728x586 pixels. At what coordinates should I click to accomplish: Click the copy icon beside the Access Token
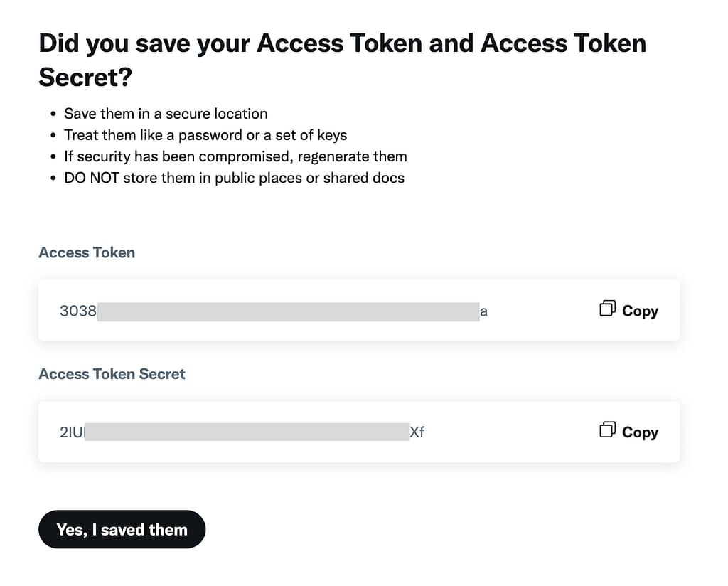pyautogui.click(x=607, y=309)
